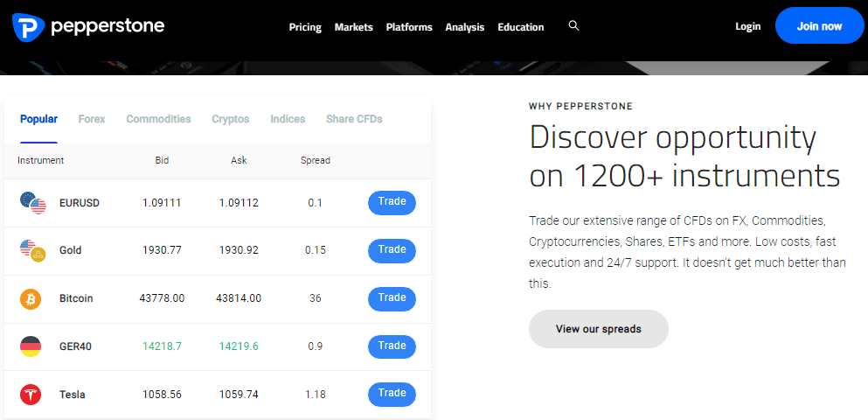
Task: Click Trade button for Bitcoin
Action: coord(392,298)
